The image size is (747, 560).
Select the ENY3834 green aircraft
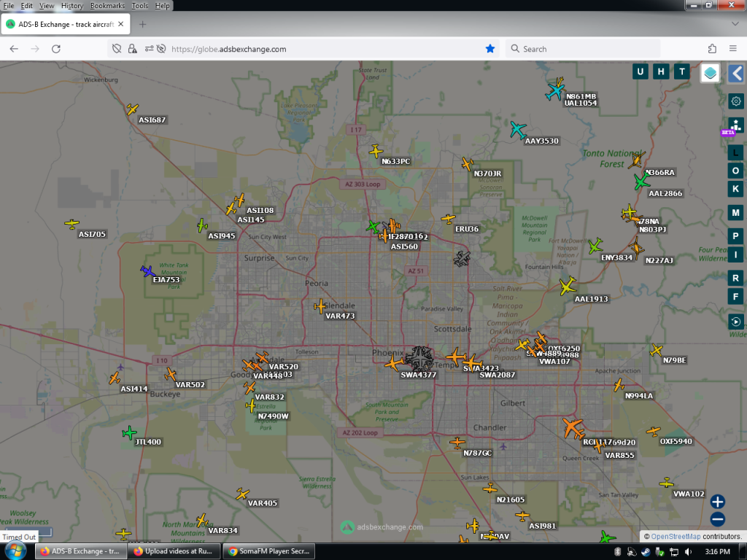point(595,246)
